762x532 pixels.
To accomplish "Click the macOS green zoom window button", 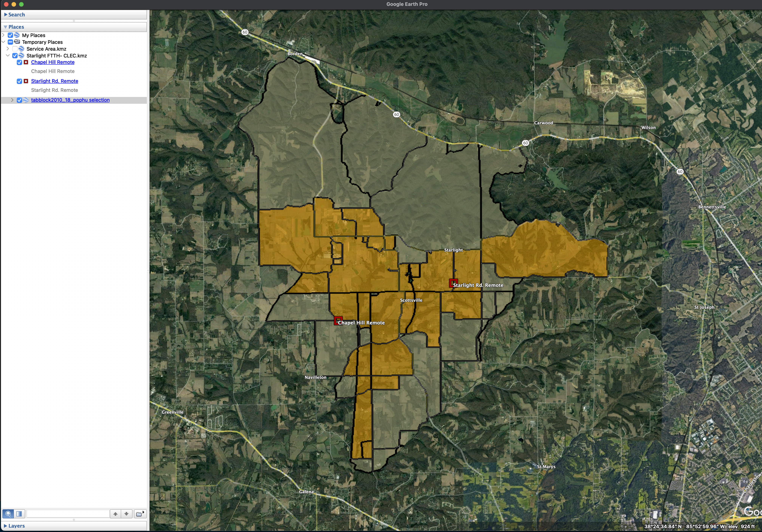I will 22,4.
